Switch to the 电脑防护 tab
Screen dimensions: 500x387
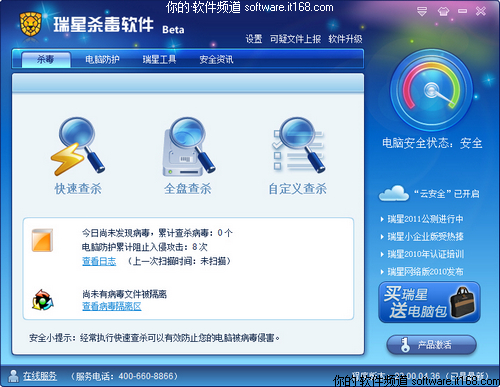(x=102, y=59)
